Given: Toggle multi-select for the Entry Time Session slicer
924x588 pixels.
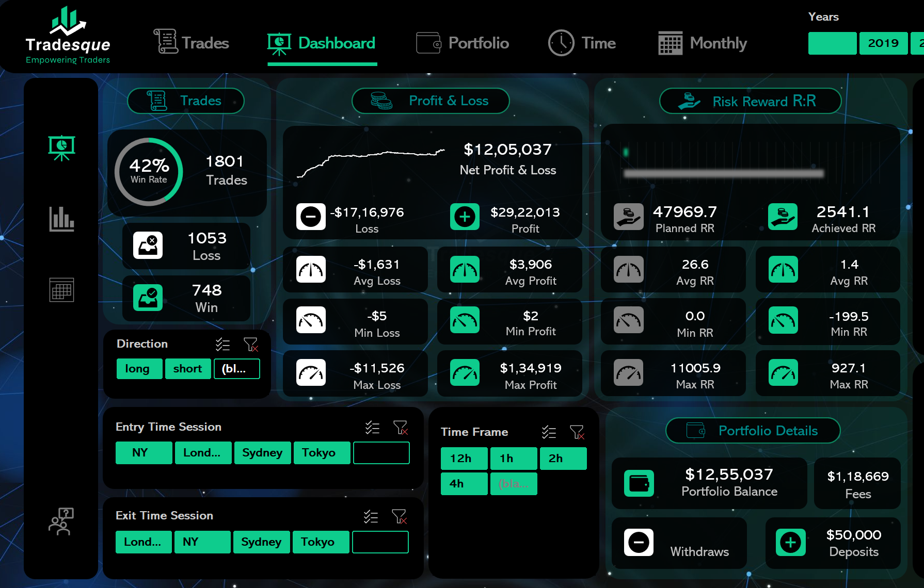Looking at the screenshot, I should click(x=372, y=427).
